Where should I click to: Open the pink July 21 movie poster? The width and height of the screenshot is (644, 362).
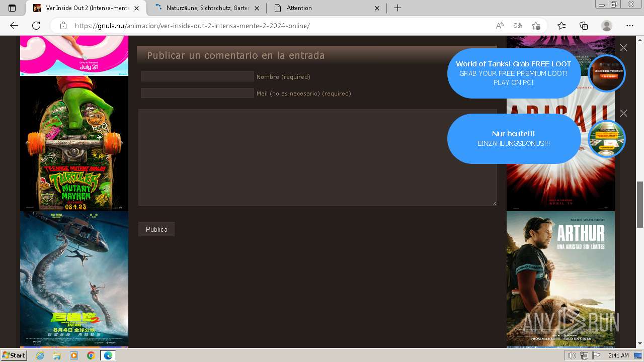click(74, 56)
